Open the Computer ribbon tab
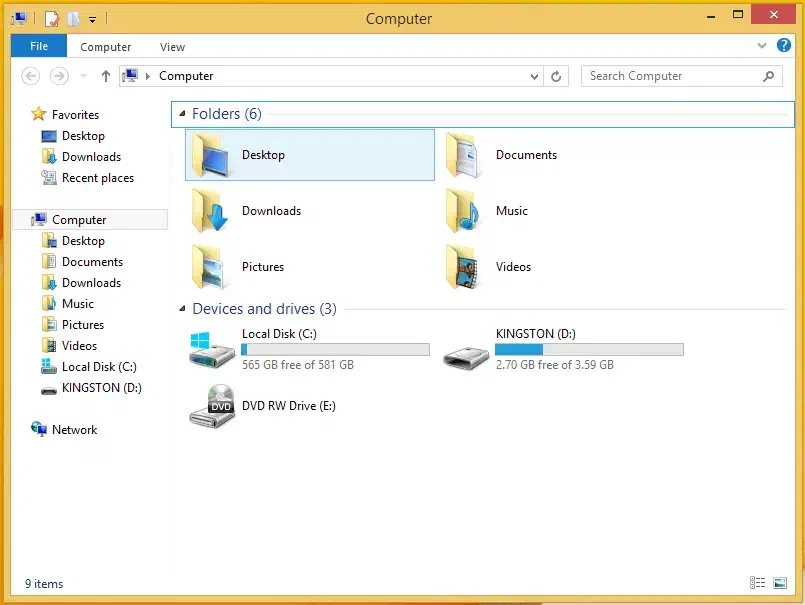This screenshot has height=605, width=805. point(106,47)
